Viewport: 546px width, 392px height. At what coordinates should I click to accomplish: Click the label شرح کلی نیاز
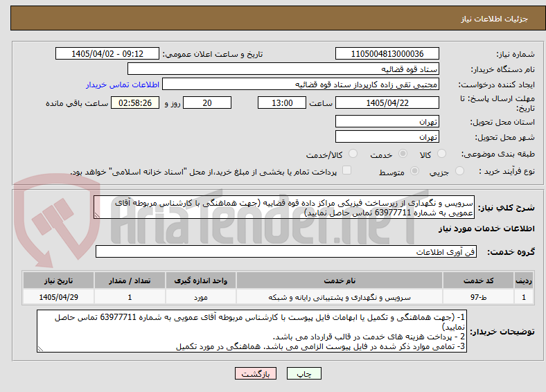[x=506, y=208]
